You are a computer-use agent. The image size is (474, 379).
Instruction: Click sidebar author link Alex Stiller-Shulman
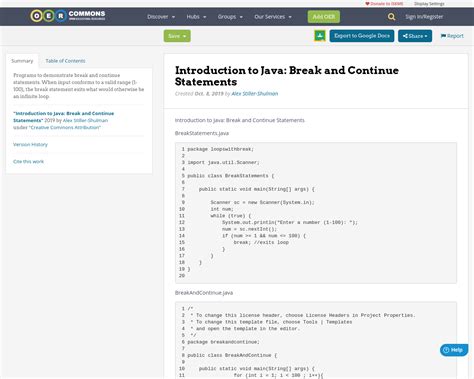tap(85, 120)
